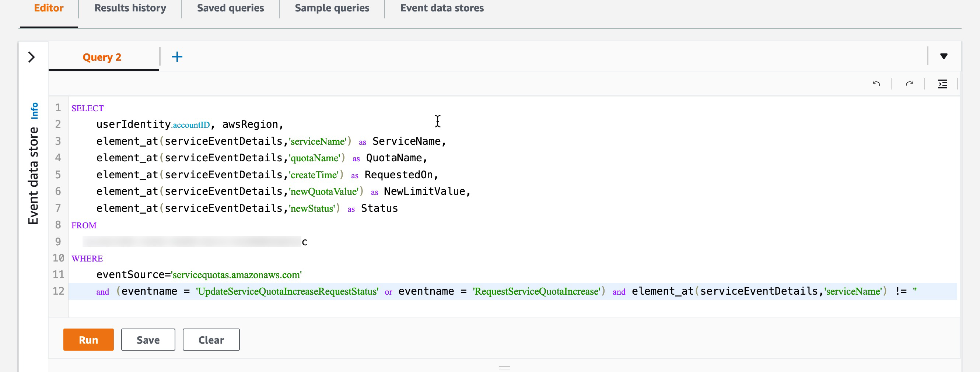The height and width of the screenshot is (372, 980).
Task: Save the current query
Action: (148, 339)
